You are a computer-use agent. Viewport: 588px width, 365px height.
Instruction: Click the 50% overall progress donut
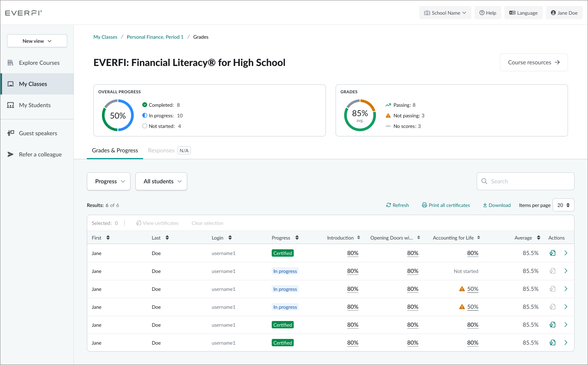click(118, 116)
